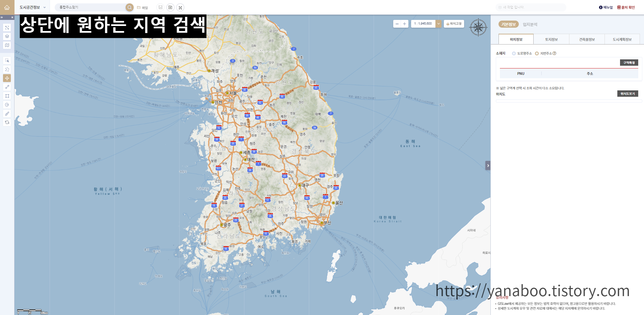This screenshot has height=315, width=644.
Task: Click the 통합주소찾기 search field
Action: click(x=91, y=7)
